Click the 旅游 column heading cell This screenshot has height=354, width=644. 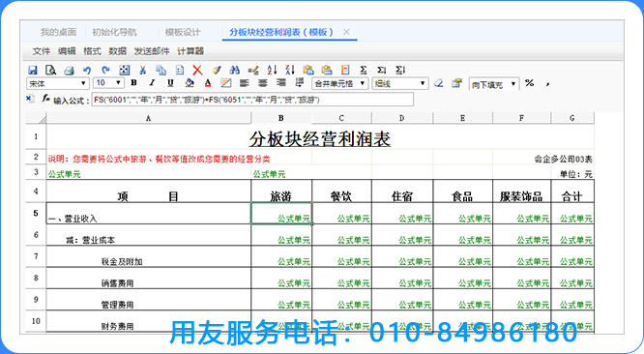(x=281, y=192)
